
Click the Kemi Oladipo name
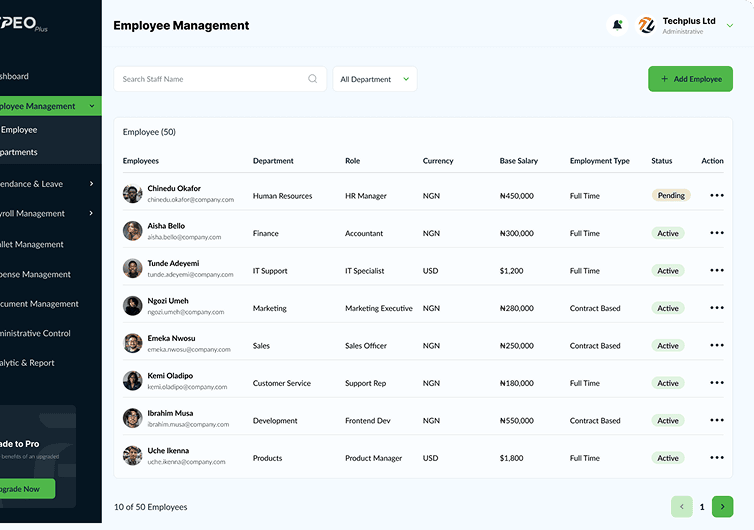(x=170, y=376)
